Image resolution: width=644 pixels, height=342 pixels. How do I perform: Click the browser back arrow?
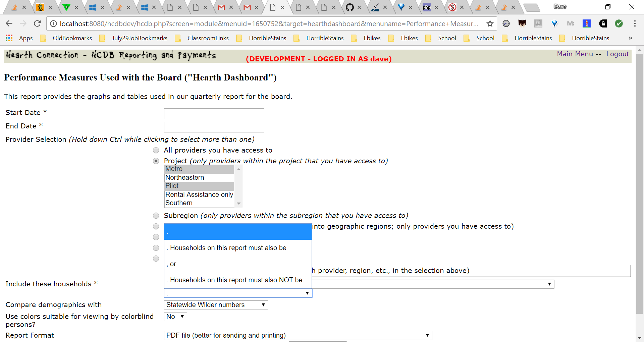(9, 23)
